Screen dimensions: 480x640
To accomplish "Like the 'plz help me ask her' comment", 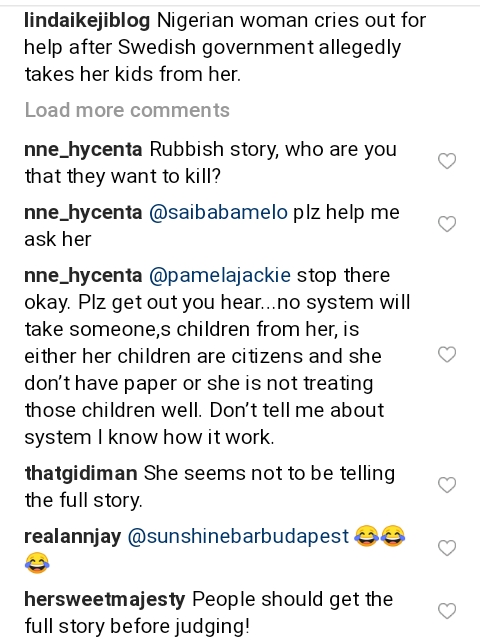I will click(x=447, y=224).
